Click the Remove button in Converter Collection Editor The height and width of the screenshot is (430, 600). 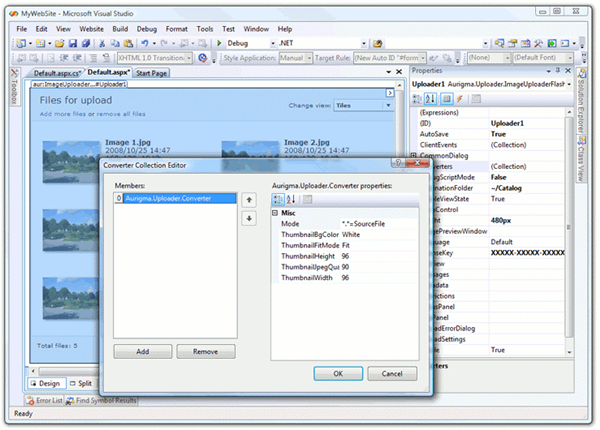pos(206,351)
